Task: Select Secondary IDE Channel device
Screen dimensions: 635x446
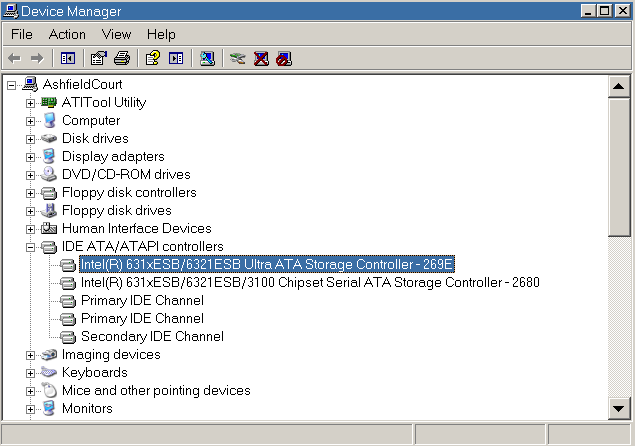Action: (152, 337)
